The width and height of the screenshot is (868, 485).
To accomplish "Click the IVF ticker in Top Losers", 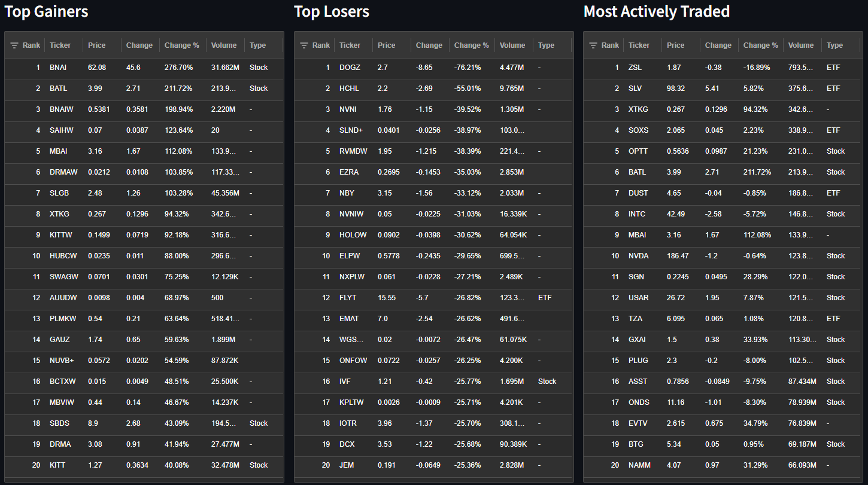I will tap(345, 382).
